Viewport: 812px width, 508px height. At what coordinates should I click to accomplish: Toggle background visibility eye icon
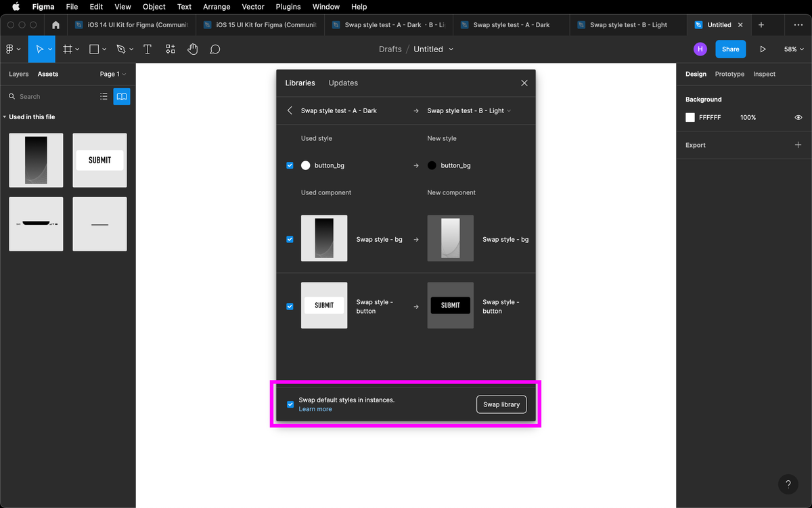[798, 117]
